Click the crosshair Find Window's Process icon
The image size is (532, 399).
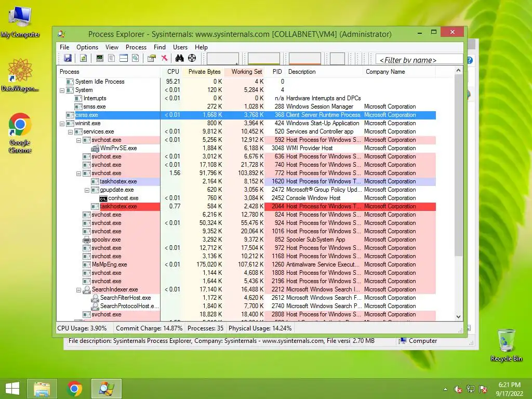[192, 58]
